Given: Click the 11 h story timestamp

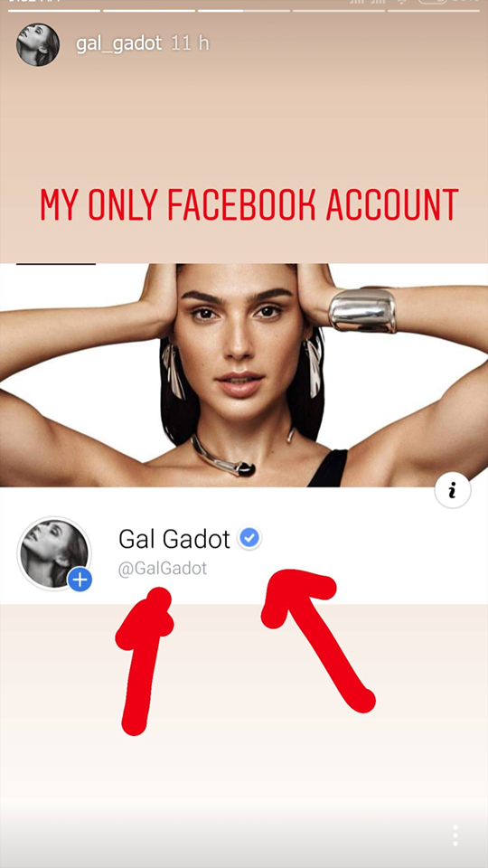Looking at the screenshot, I should point(191,43).
